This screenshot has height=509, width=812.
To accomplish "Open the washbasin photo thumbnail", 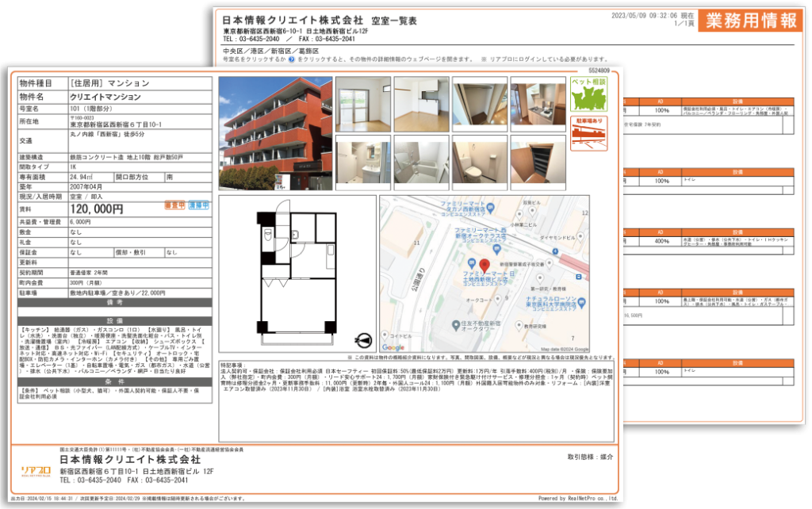I will click(363, 163).
